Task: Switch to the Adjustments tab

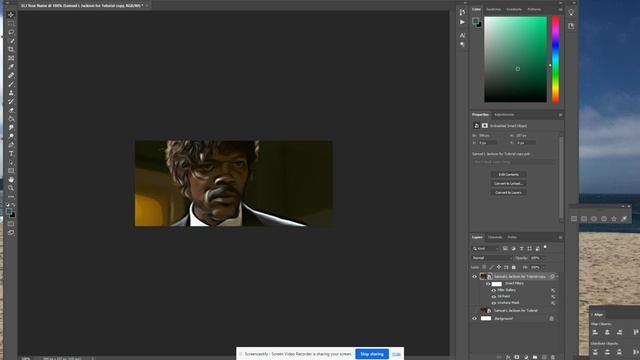Action: tap(504, 115)
